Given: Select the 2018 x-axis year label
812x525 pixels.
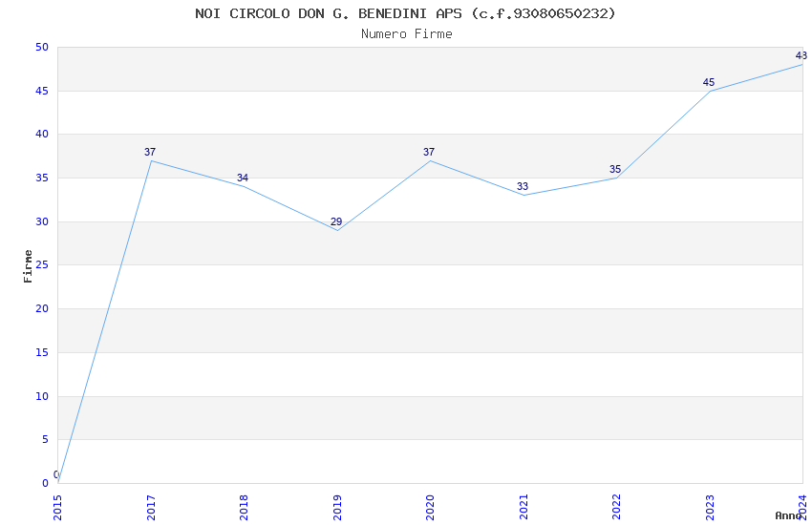Looking at the screenshot, I should point(244,508).
